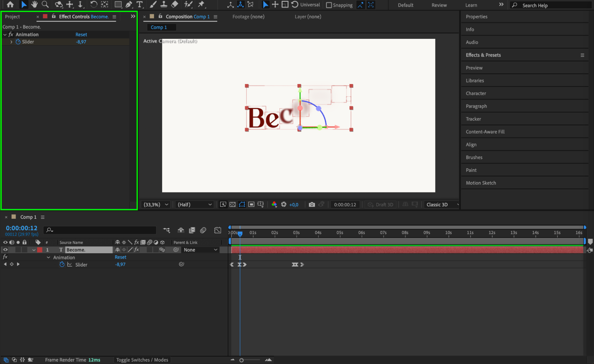The width and height of the screenshot is (594, 364).
Task: Hide the Become. layer with eye icon
Action: pyautogui.click(x=5, y=250)
